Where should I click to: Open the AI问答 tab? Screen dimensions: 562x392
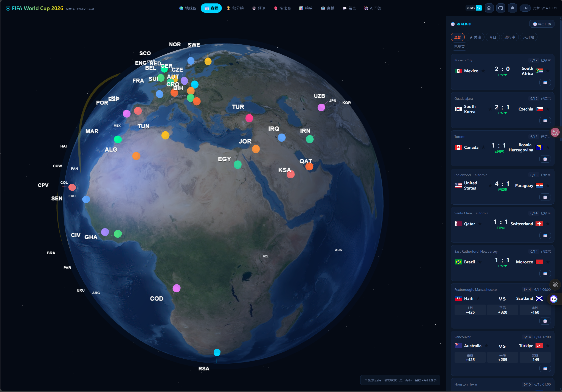373,8
